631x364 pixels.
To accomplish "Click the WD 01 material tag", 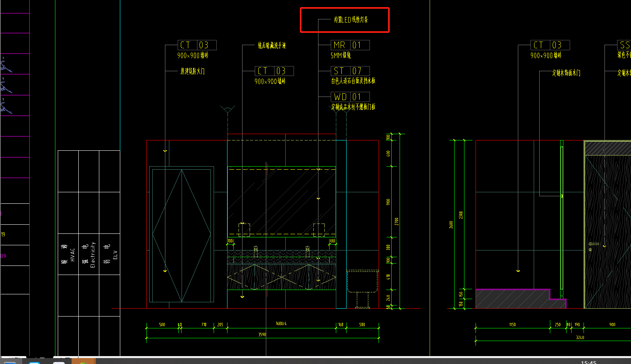I will [350, 97].
